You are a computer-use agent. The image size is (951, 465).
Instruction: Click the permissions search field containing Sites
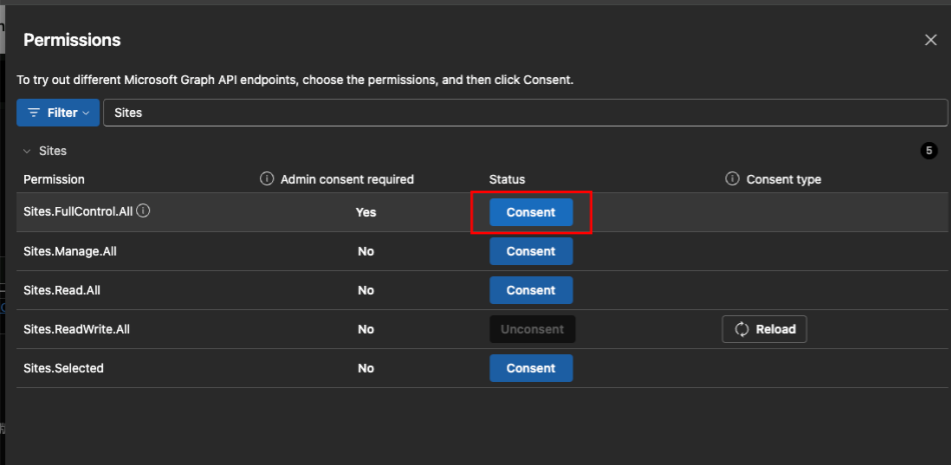coord(525,113)
